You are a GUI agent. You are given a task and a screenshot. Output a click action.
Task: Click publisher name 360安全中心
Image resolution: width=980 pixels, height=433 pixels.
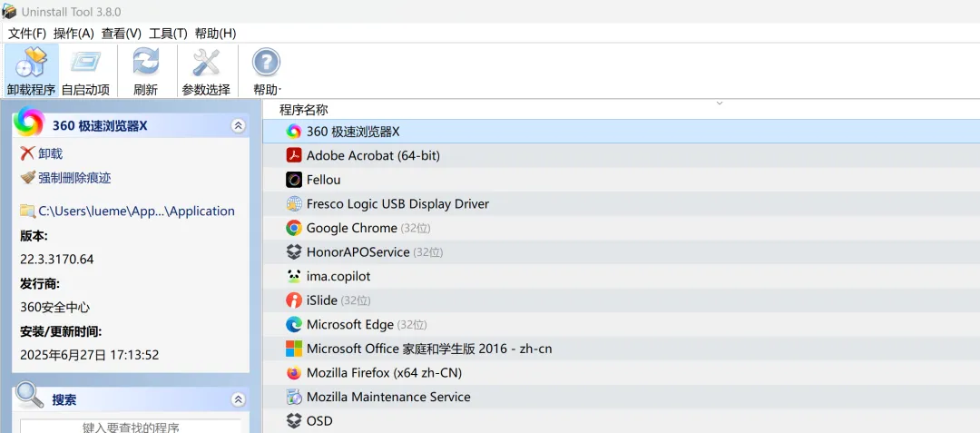[55, 308]
